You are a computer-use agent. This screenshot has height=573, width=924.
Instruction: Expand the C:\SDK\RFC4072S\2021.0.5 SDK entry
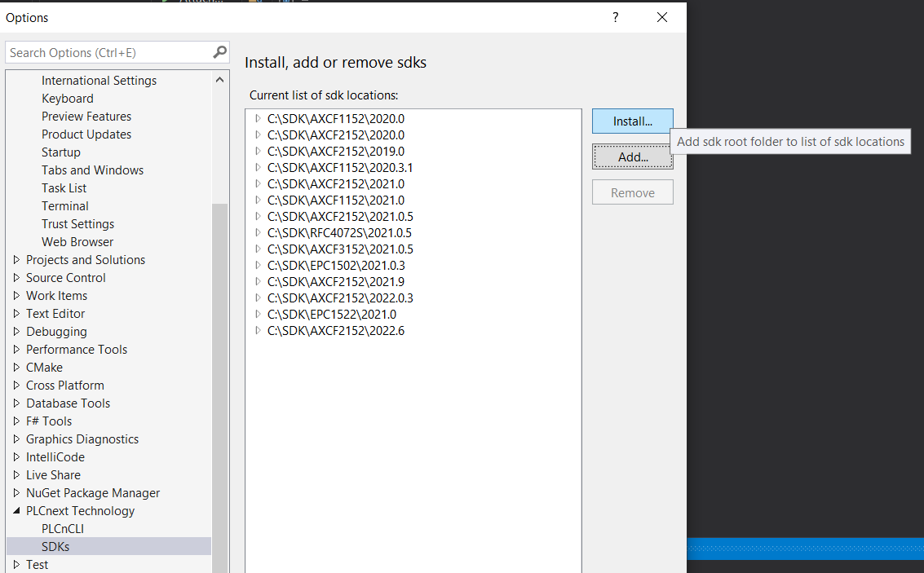tap(257, 232)
